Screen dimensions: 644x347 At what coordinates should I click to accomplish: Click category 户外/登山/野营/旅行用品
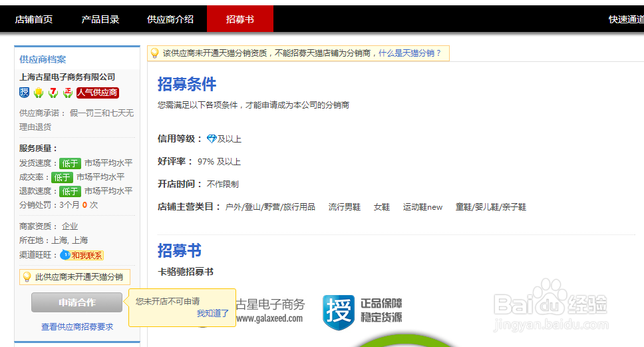270,207
